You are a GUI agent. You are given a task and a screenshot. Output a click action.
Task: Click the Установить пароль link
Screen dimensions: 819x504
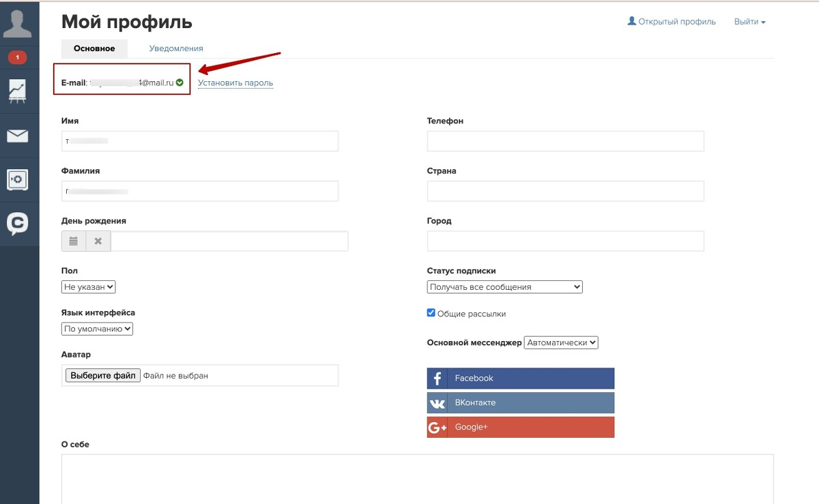[x=235, y=83]
